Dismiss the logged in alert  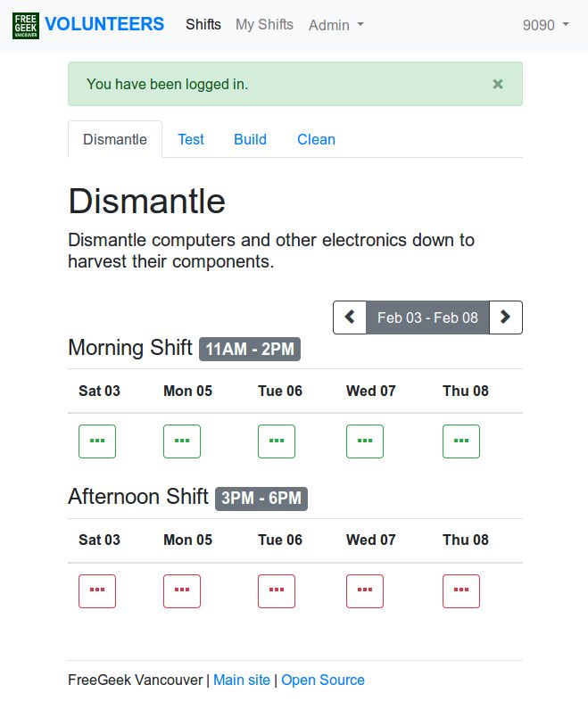[498, 84]
